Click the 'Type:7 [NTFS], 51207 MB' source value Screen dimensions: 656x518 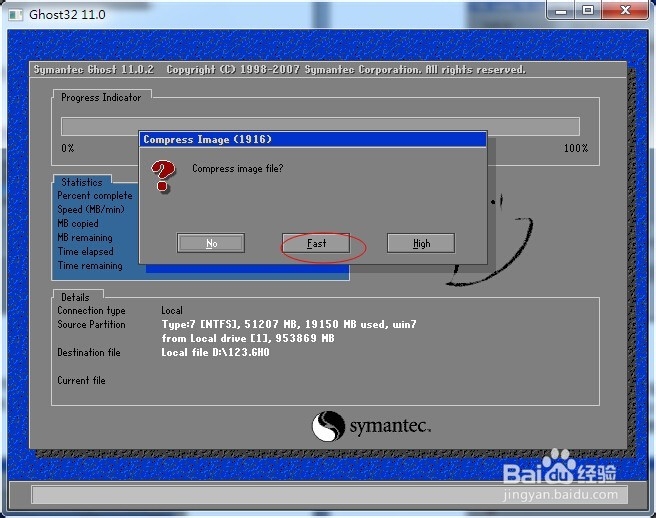click(x=289, y=324)
